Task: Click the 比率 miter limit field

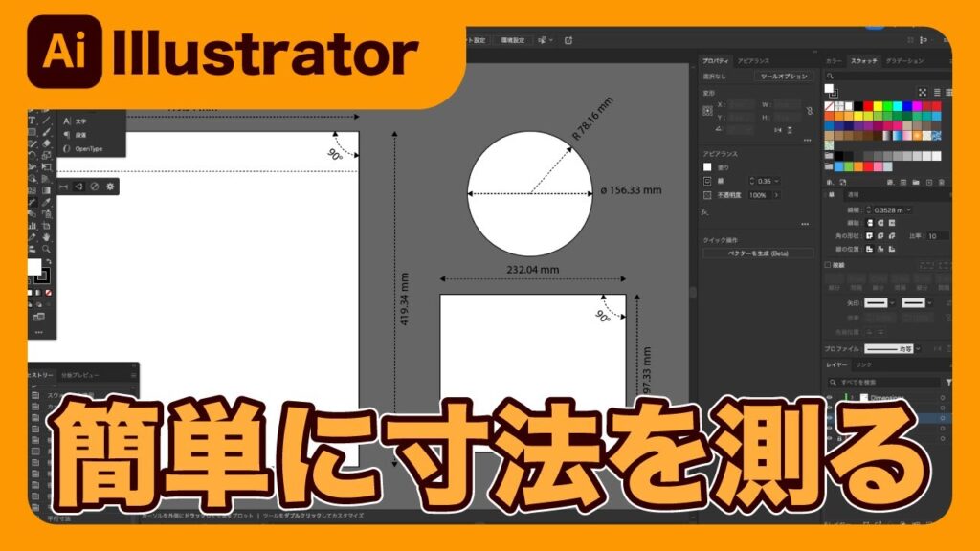Action: pos(938,236)
